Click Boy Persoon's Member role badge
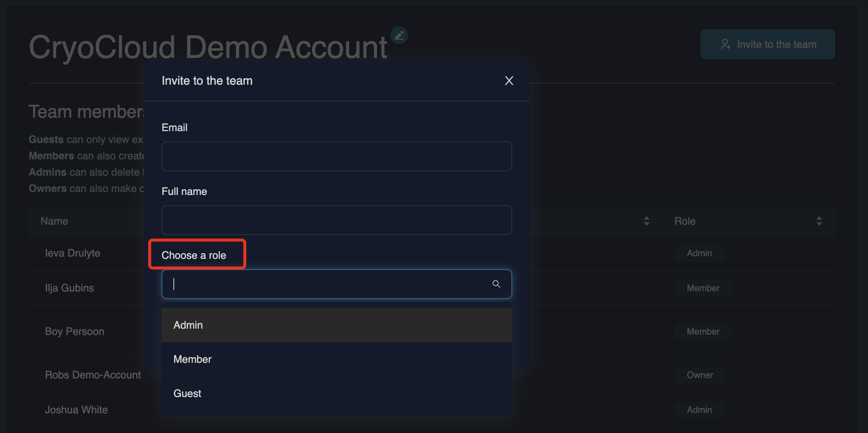 (703, 332)
